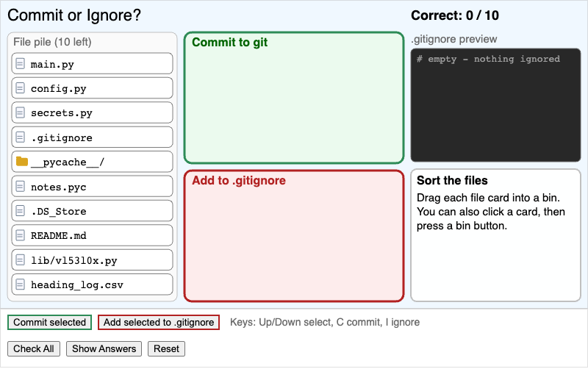This screenshot has width=588, height=369.
Task: Click the Reset button
Action: [x=167, y=348]
